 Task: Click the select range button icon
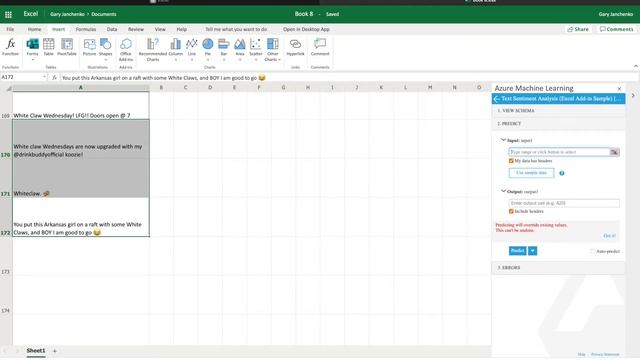[x=614, y=152]
